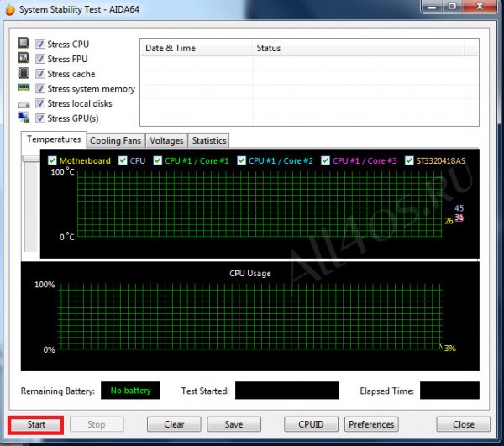The width and height of the screenshot is (504, 446).
Task: Clear the test log
Action: coord(174,424)
